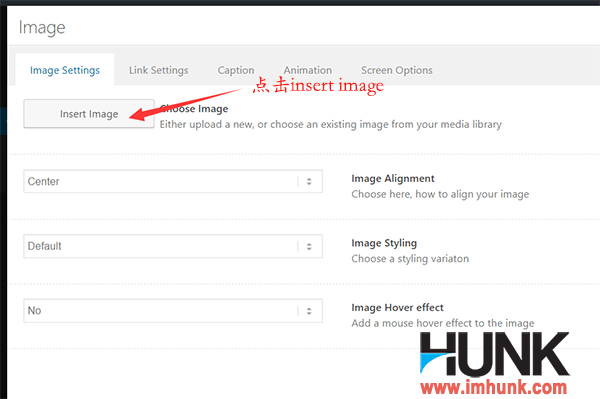600x399 pixels.
Task: Open the Image Alignment dropdown showing Center
Action: pos(173,181)
